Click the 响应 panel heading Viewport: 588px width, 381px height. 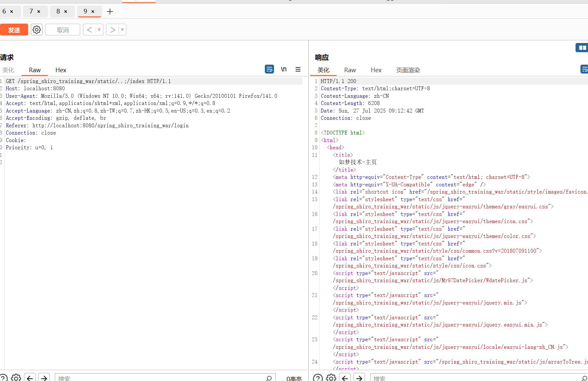click(322, 57)
